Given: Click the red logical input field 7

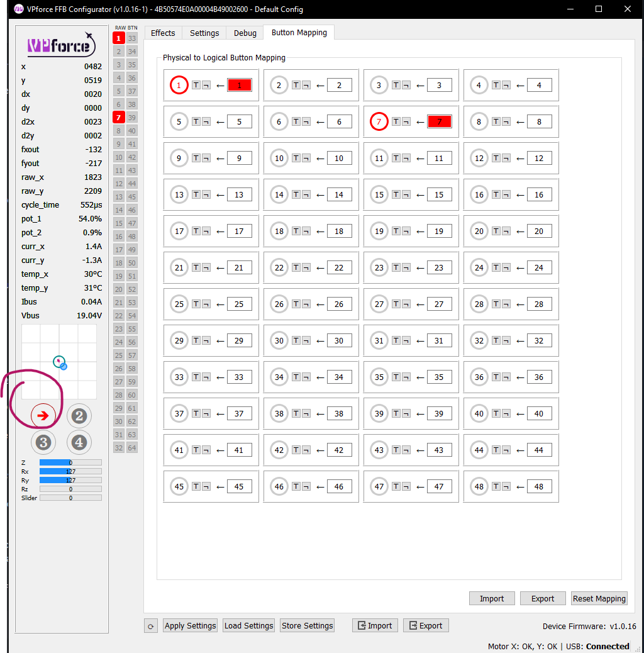Looking at the screenshot, I should coord(439,121).
